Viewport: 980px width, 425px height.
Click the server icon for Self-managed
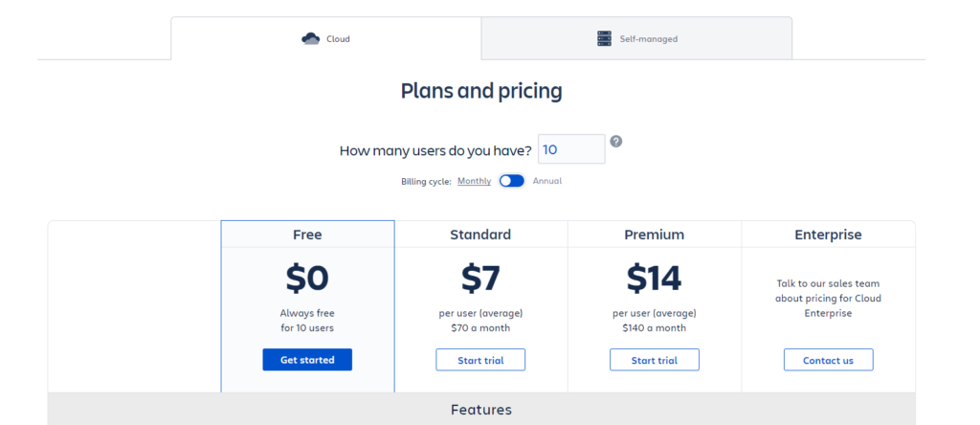pos(605,38)
